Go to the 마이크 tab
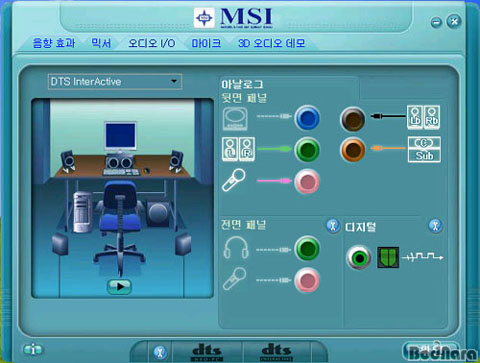 click(x=206, y=43)
